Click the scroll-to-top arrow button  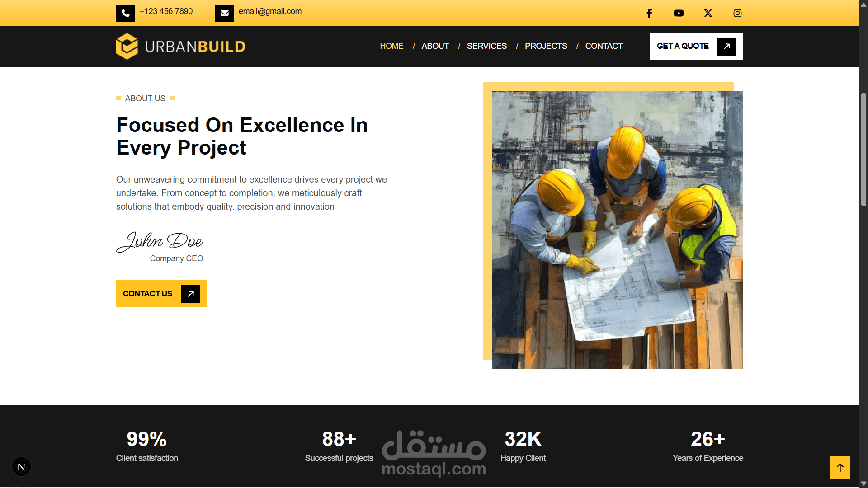pyautogui.click(x=840, y=468)
